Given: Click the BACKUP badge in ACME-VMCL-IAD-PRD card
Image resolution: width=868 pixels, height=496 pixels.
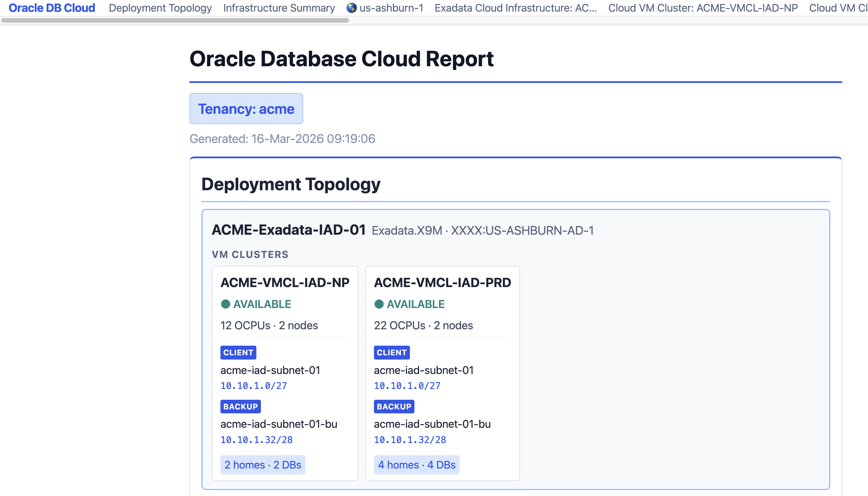Looking at the screenshot, I should coord(393,407).
